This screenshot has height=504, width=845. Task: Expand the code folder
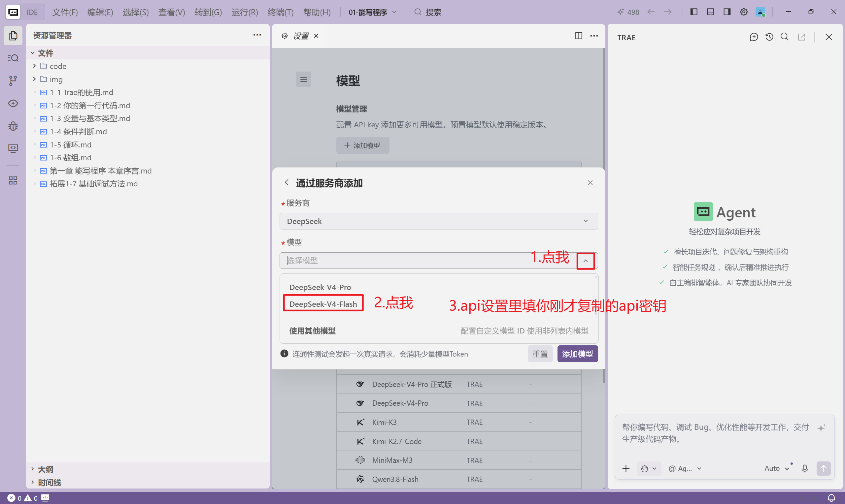coord(34,66)
